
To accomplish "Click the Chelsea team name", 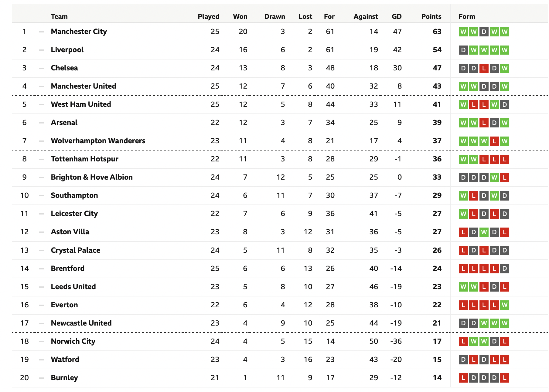I will [64, 68].
